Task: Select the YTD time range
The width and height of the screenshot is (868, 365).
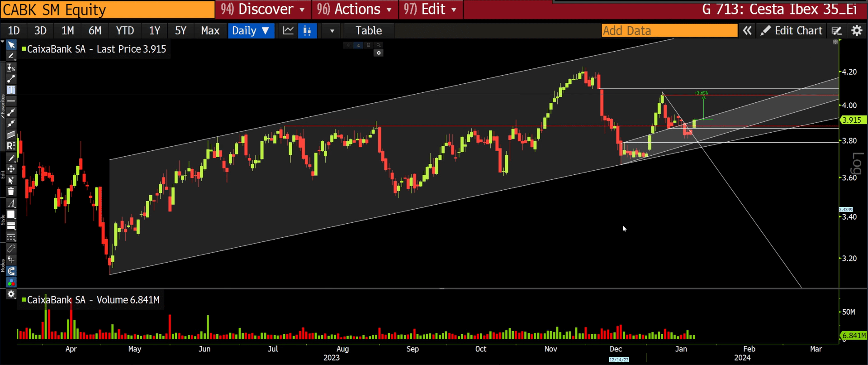Action: pyautogui.click(x=125, y=30)
